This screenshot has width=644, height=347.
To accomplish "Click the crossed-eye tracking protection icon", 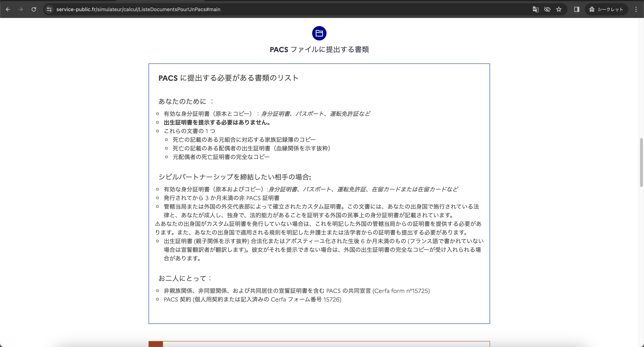I will pyautogui.click(x=547, y=9).
